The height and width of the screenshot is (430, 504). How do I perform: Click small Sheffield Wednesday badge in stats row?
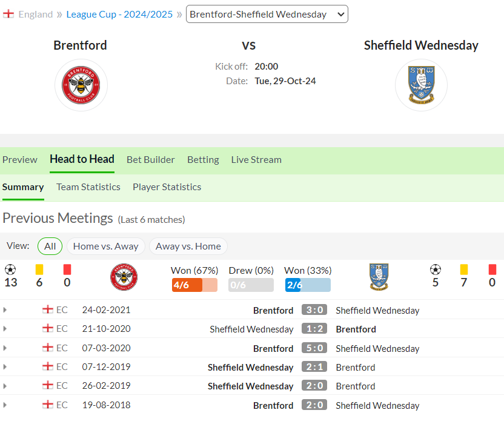pos(379,277)
